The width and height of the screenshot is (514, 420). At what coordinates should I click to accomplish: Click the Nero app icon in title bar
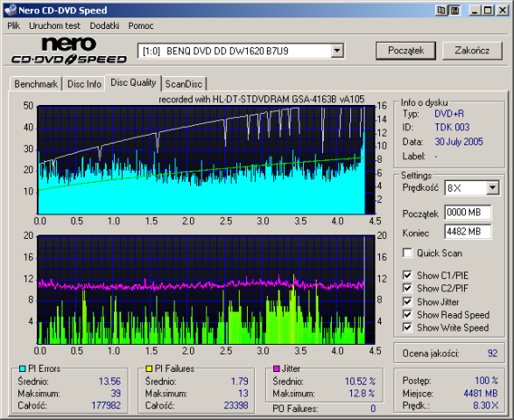(11, 10)
